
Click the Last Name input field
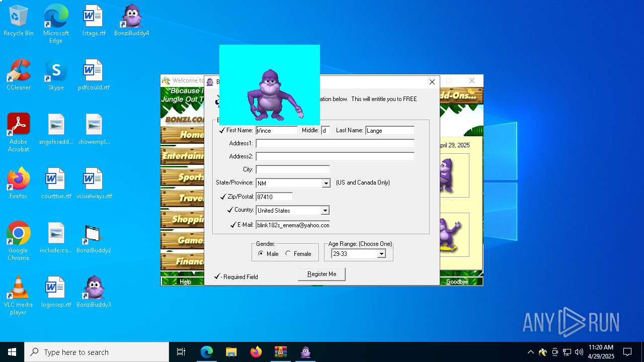390,130
